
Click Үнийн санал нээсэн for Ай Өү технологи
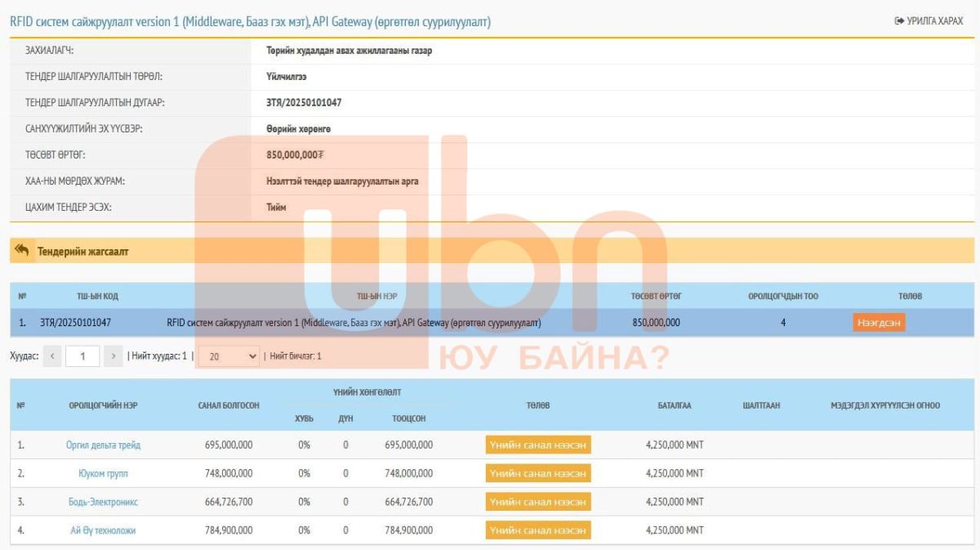point(538,530)
